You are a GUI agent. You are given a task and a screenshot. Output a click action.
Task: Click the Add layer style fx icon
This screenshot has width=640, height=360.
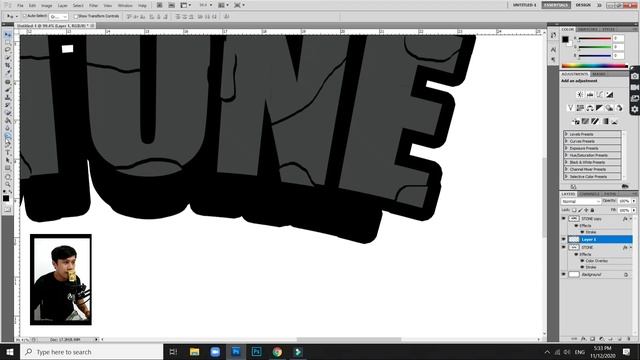(x=583, y=339)
